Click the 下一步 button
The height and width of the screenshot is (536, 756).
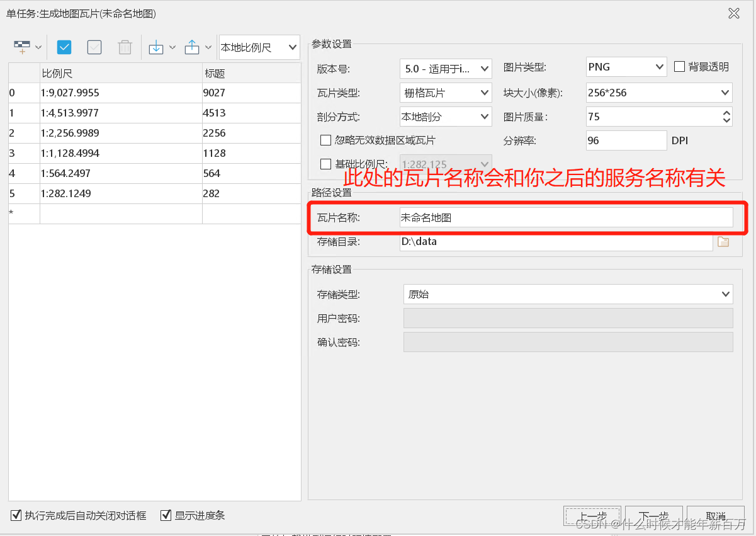coord(653,515)
